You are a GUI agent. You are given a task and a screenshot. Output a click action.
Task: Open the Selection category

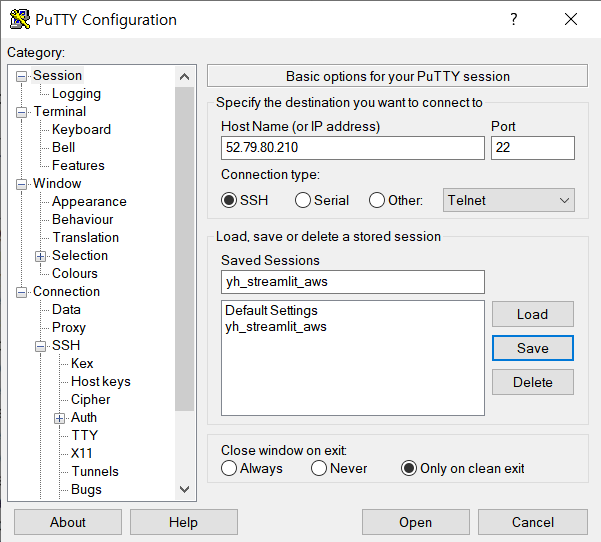(x=80, y=256)
